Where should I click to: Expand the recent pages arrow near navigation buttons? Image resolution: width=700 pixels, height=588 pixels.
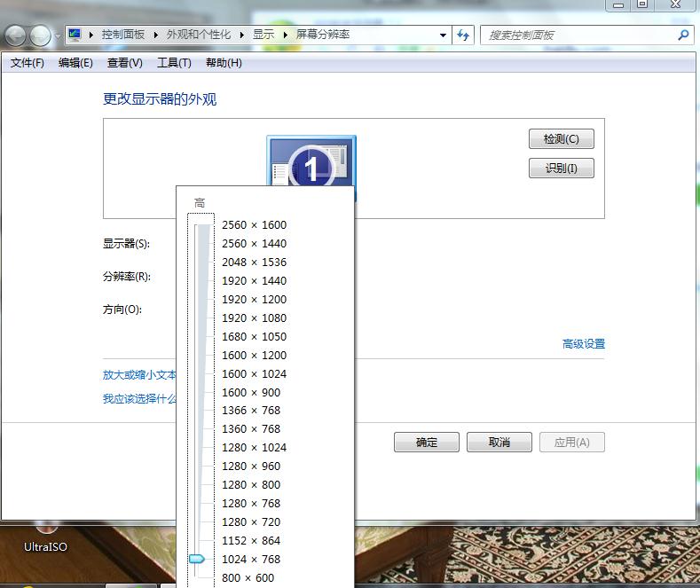click(x=58, y=35)
